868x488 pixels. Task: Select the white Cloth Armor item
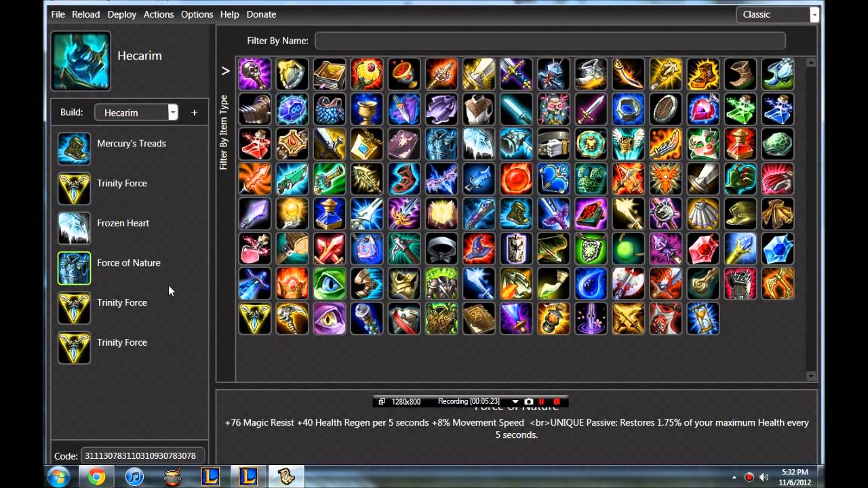pos(479,109)
